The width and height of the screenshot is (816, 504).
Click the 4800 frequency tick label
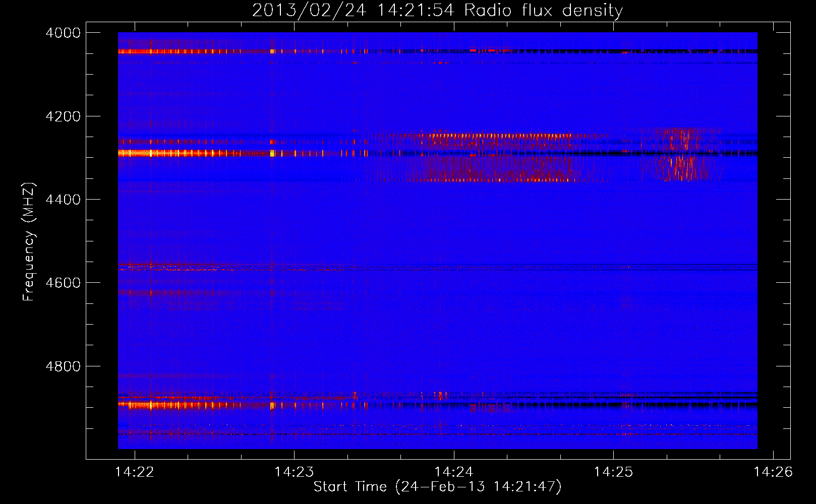(x=63, y=366)
